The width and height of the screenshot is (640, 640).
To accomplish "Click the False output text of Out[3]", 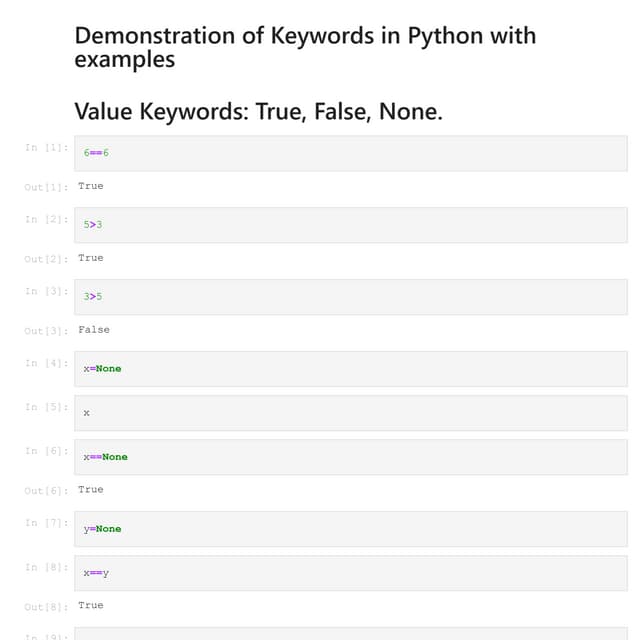I will click(x=94, y=330).
